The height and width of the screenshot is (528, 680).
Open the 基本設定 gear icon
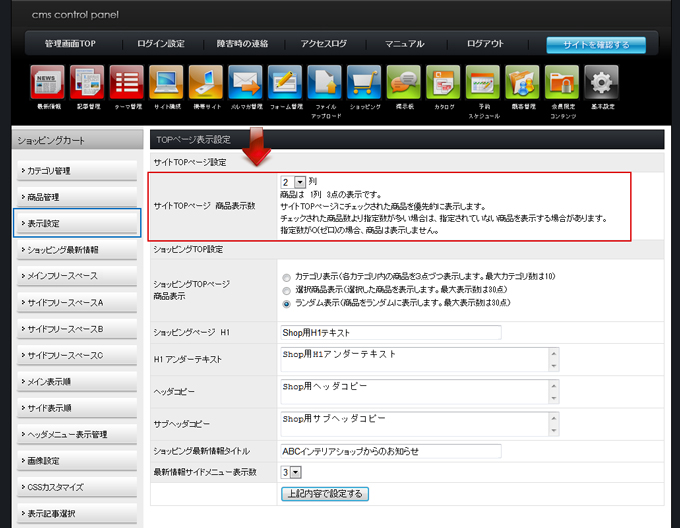[x=601, y=82]
